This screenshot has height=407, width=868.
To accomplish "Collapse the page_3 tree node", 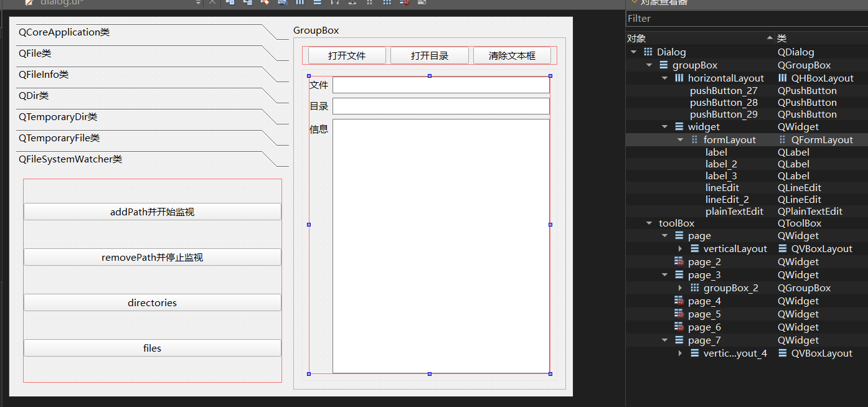I will [x=665, y=275].
